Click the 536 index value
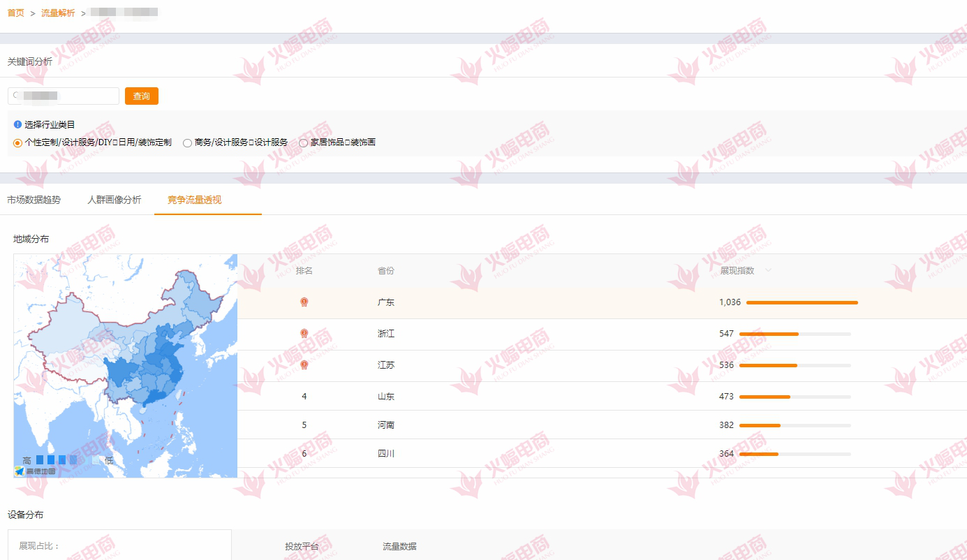 pos(726,365)
